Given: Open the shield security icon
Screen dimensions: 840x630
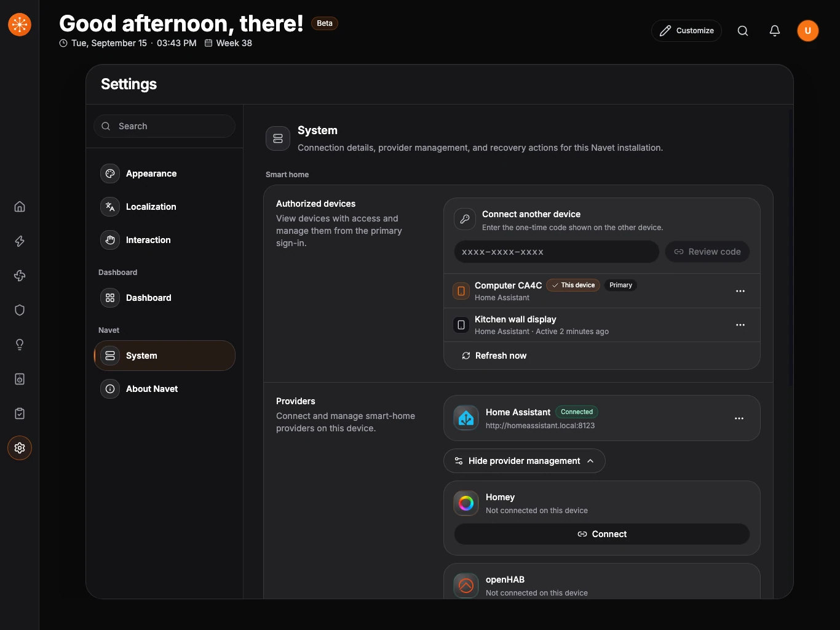Looking at the screenshot, I should [20, 310].
